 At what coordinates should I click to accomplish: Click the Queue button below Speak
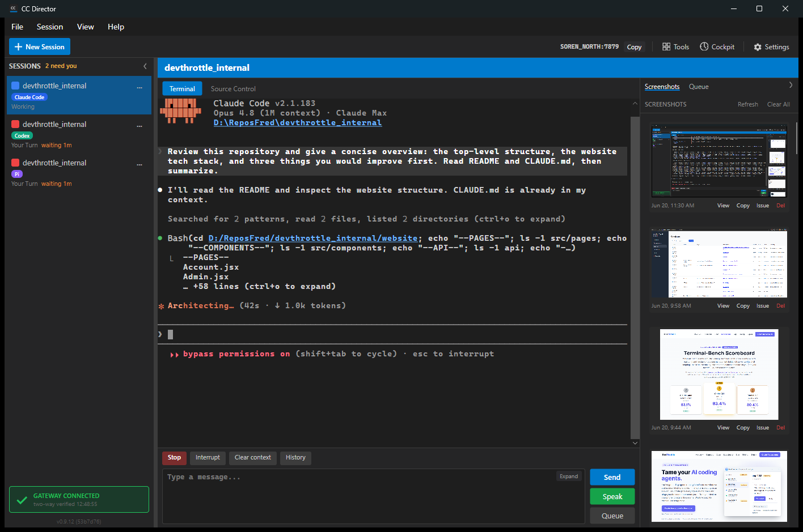(x=612, y=516)
